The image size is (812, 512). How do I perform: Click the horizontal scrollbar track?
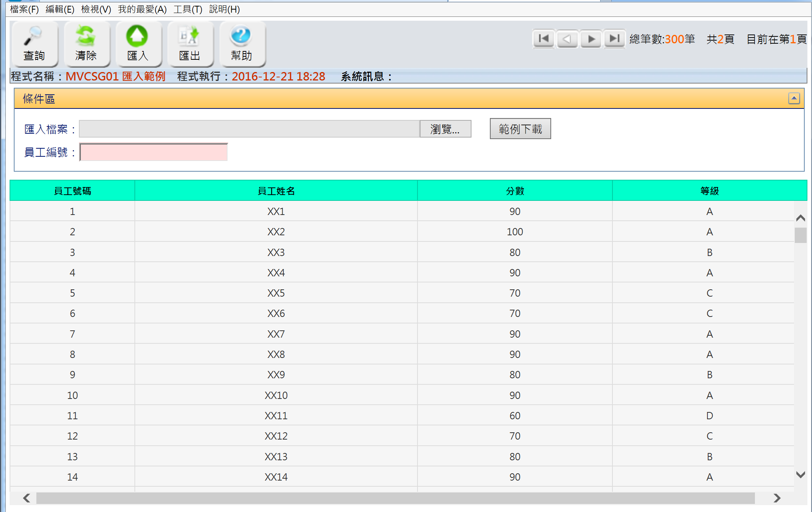[395, 498]
